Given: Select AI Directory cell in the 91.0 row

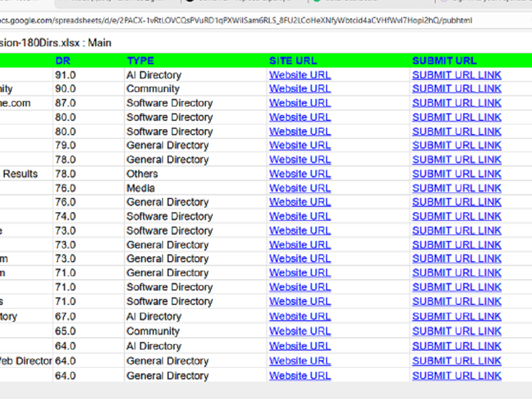Looking at the screenshot, I should (196, 75).
